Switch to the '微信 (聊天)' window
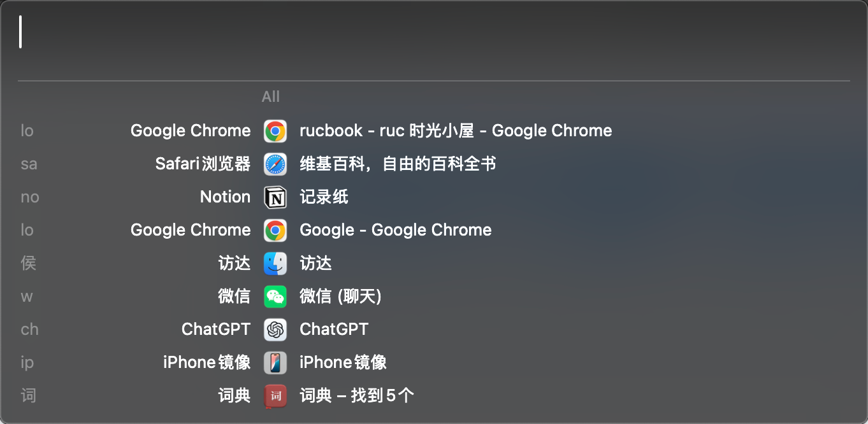868x424 pixels. pyautogui.click(x=340, y=297)
